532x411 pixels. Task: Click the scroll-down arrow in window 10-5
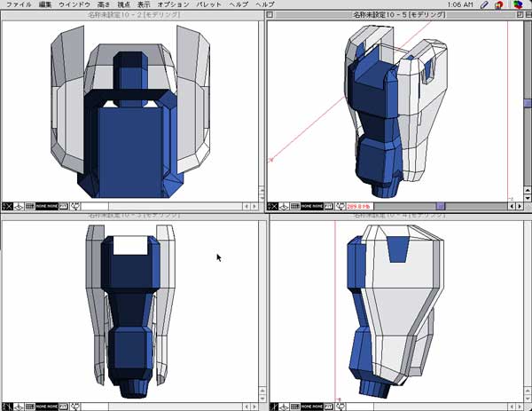coord(528,198)
